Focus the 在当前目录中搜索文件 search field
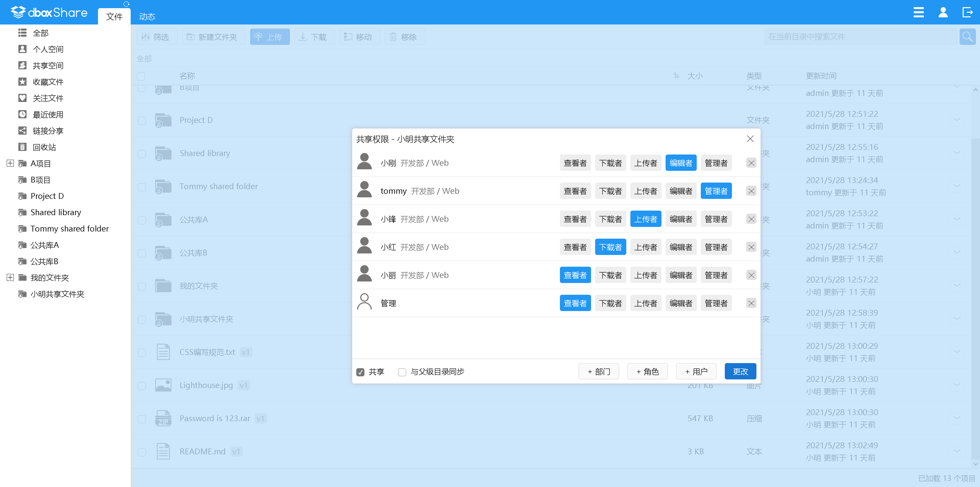Viewport: 980px width, 487px height. 861,37
